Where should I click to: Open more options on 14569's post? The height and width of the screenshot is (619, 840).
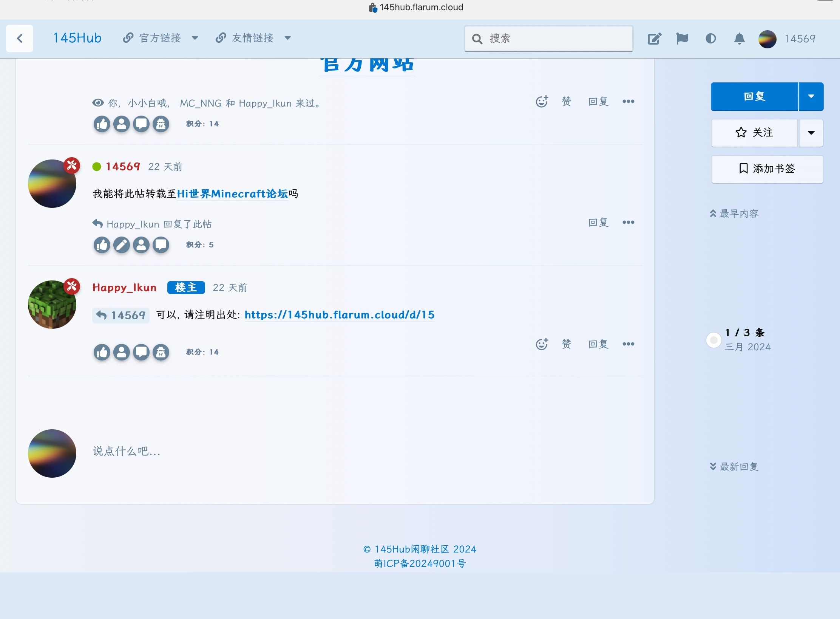628,222
